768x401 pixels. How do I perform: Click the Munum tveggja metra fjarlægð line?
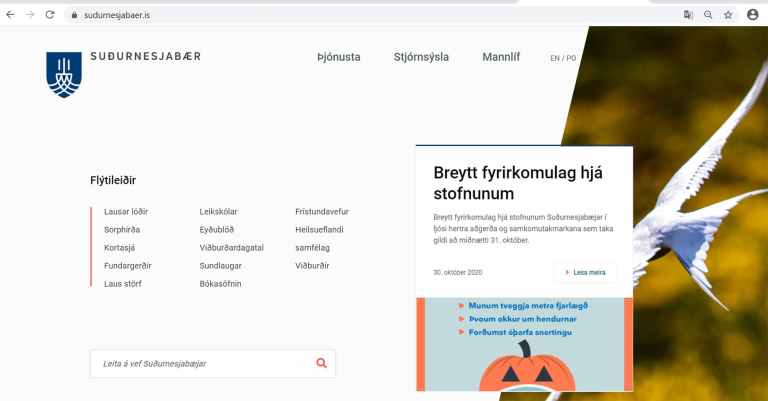click(528, 306)
